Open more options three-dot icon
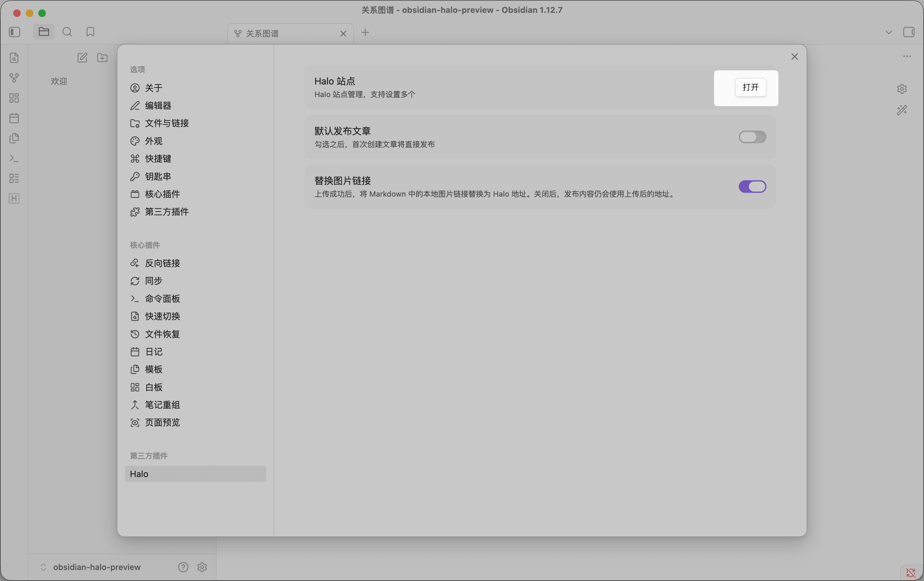Screen dimensions: 924x581 point(907,56)
